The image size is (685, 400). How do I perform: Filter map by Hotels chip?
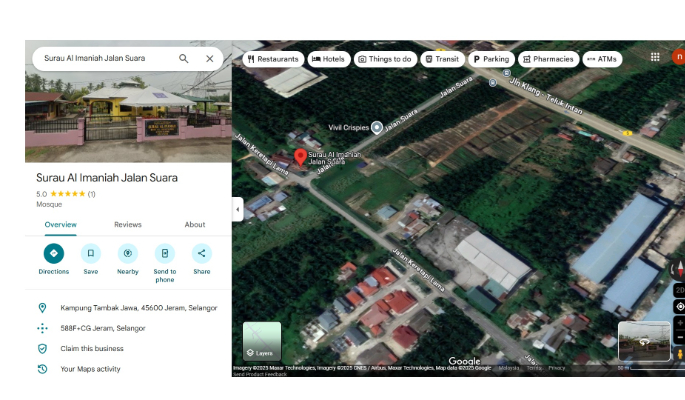point(329,59)
